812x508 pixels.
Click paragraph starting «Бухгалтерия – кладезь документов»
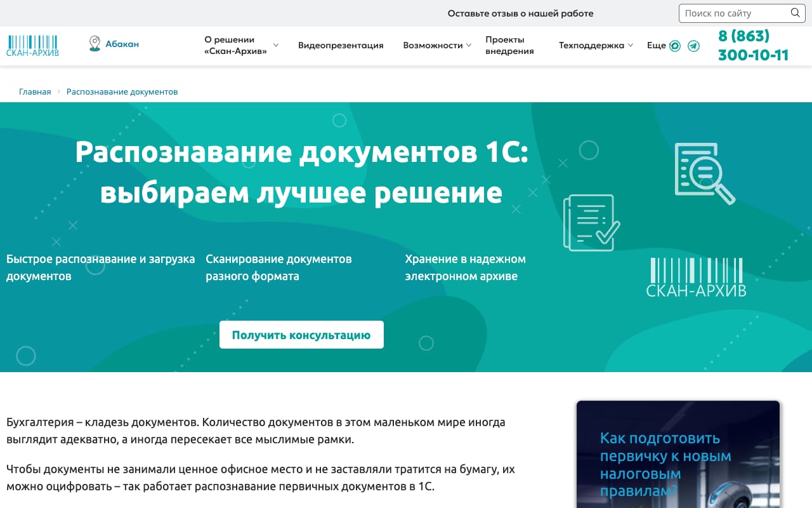pyautogui.click(x=256, y=431)
